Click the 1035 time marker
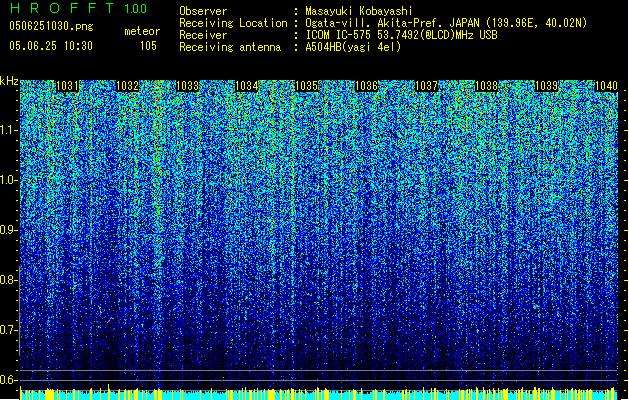This screenshot has width=629, height=400. pyautogui.click(x=307, y=86)
